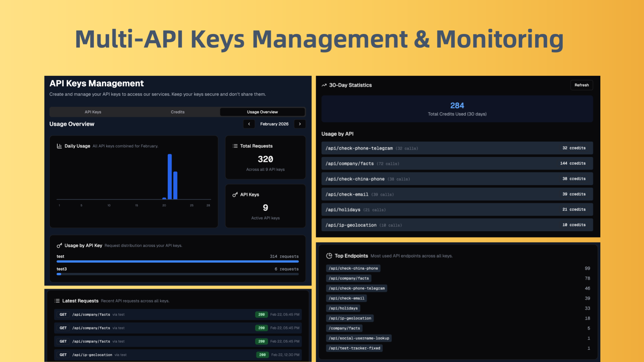Switch to the API Keys tab

coord(92,112)
